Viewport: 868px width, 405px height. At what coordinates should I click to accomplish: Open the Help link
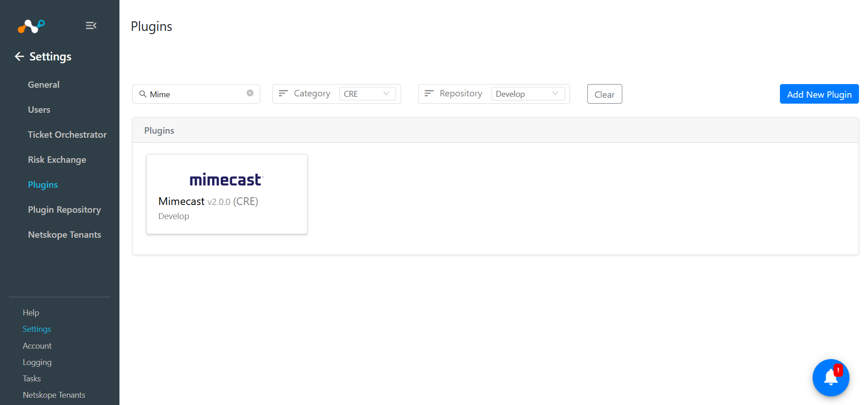(x=31, y=313)
